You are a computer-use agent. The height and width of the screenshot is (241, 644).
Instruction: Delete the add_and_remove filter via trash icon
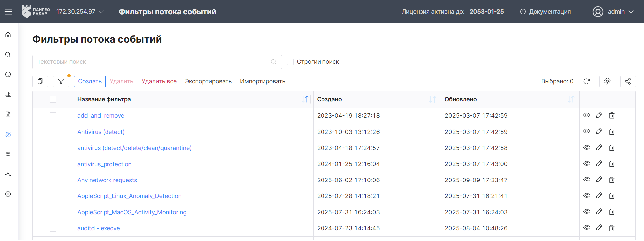612,115
